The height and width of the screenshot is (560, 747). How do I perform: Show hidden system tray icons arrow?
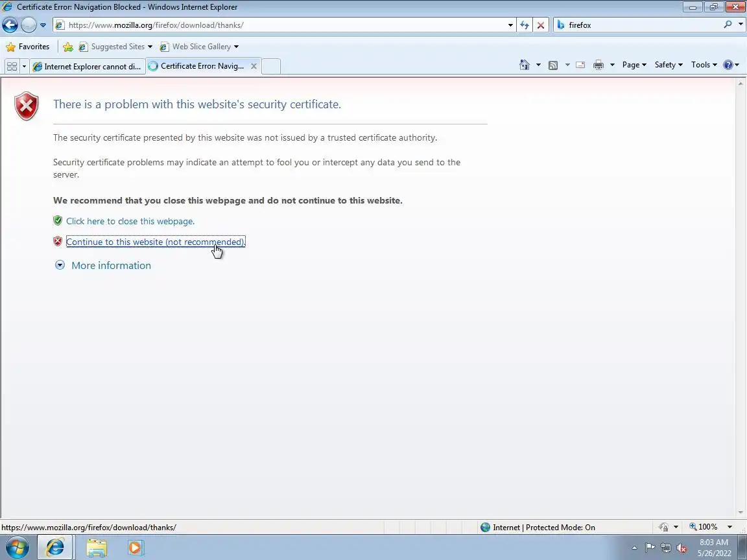[x=634, y=548]
